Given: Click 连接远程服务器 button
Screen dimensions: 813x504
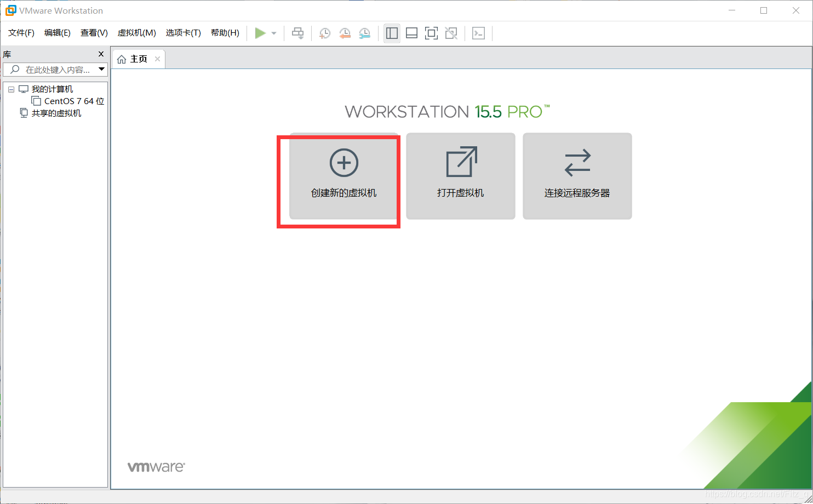Looking at the screenshot, I should tap(577, 176).
